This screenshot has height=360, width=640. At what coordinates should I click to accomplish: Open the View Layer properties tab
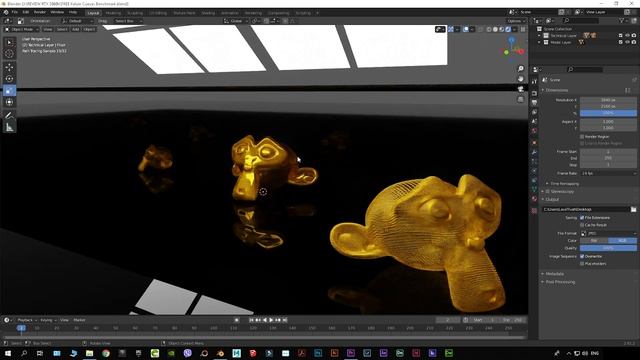(x=534, y=112)
